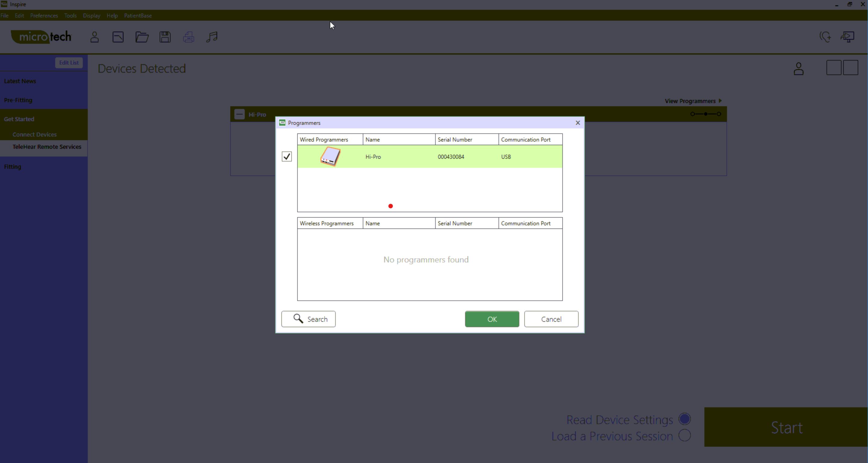Image resolution: width=868 pixels, height=463 pixels.
Task: Click Devices Detected heading
Action: [141, 69]
